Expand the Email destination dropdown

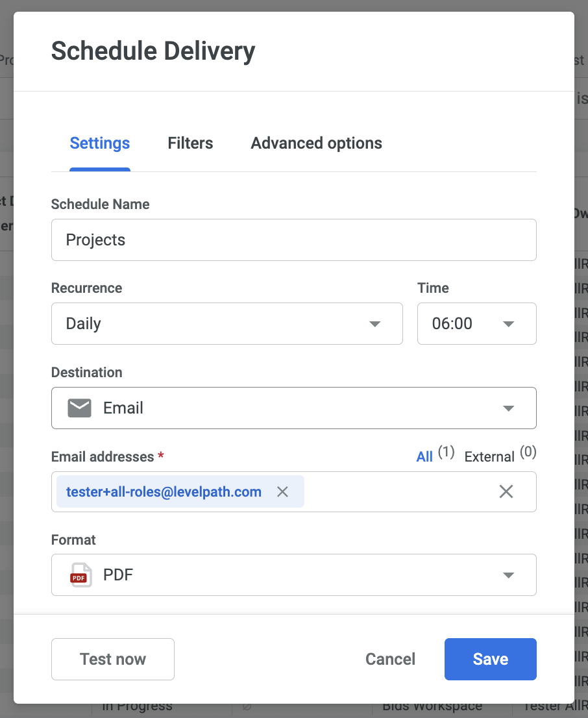(x=293, y=408)
